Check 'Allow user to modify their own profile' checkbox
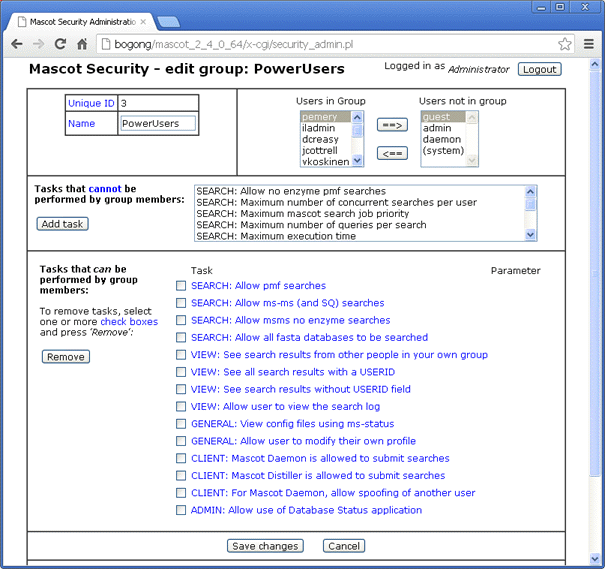Image resolution: width=605 pixels, height=569 pixels. [x=181, y=441]
